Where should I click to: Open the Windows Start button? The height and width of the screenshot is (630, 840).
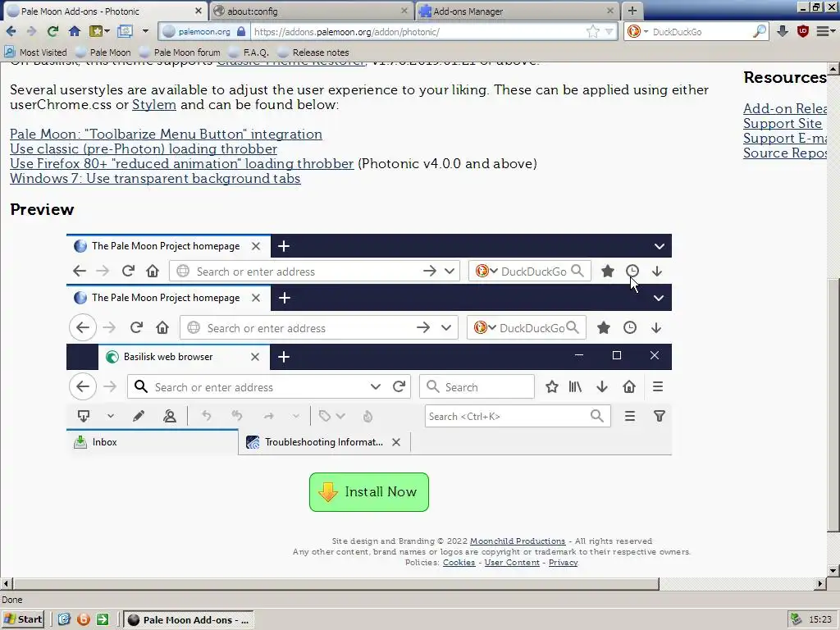(x=23, y=619)
